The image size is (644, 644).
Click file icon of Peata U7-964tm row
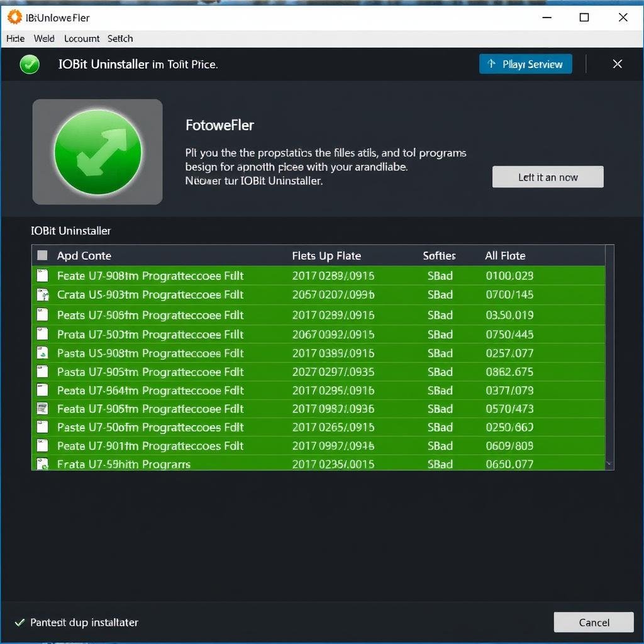(x=42, y=390)
